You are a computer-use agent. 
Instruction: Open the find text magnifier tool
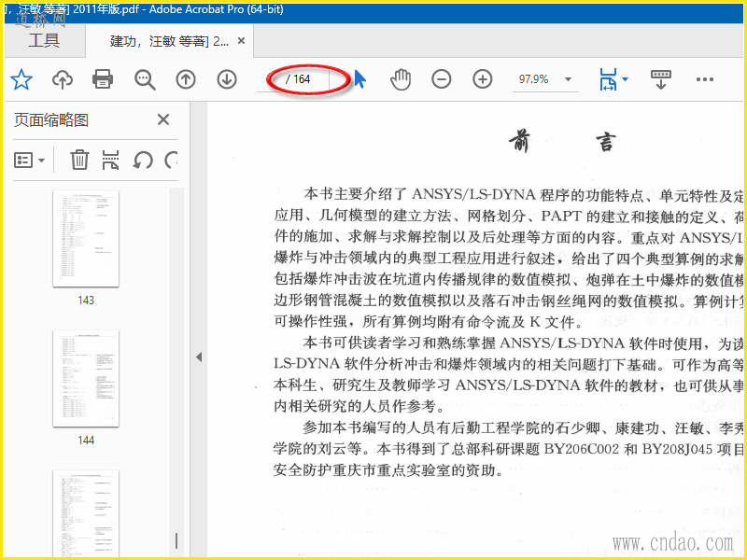(x=145, y=79)
